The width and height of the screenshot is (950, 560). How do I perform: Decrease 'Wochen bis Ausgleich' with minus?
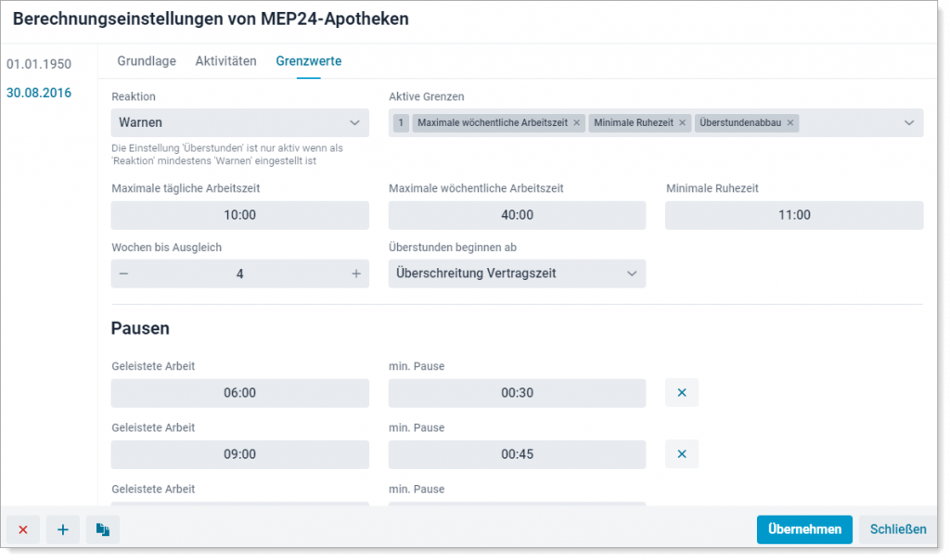(123, 274)
